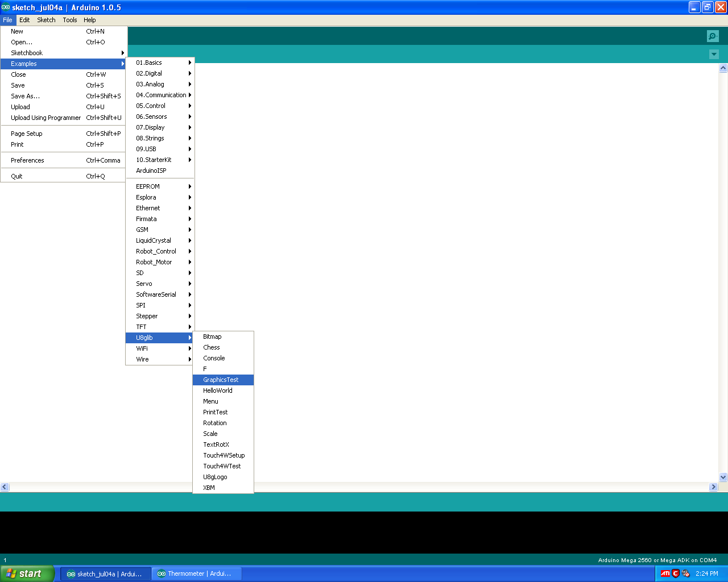Expand Servo library examples
728x582 pixels.
coord(160,284)
